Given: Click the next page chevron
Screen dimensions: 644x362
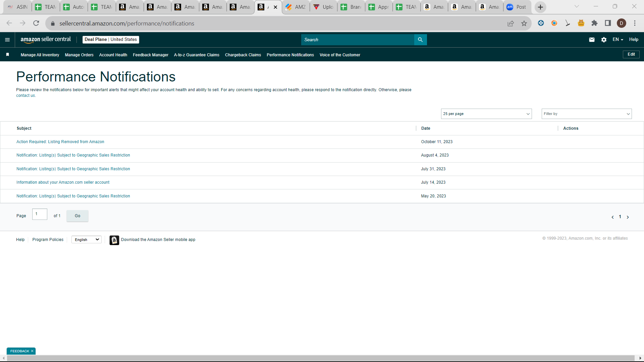Looking at the screenshot, I should click(628, 217).
